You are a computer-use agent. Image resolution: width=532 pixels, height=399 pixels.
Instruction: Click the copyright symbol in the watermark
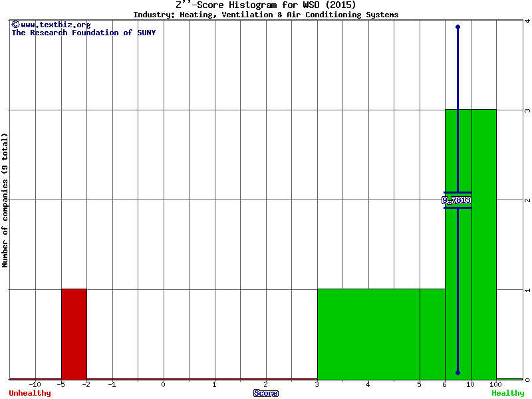15,25
